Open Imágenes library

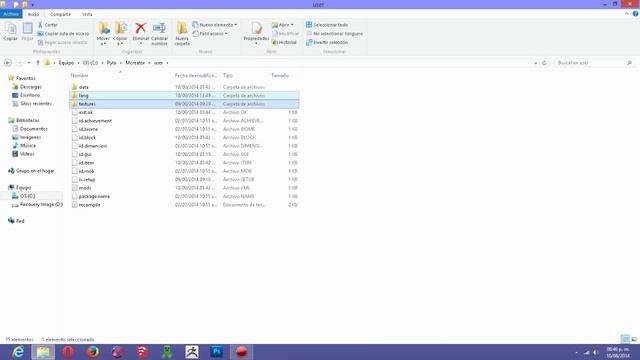coord(30,137)
